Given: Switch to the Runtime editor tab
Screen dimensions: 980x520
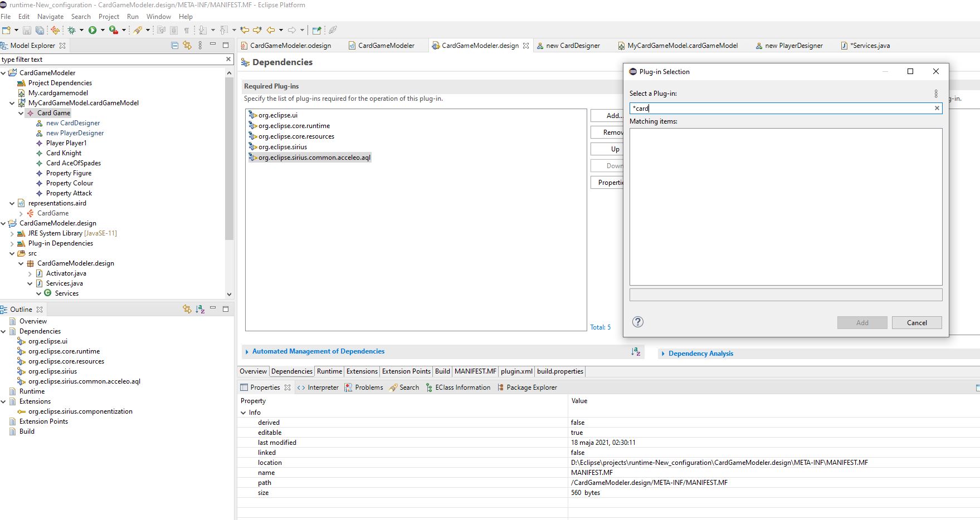Looking at the screenshot, I should coord(329,371).
